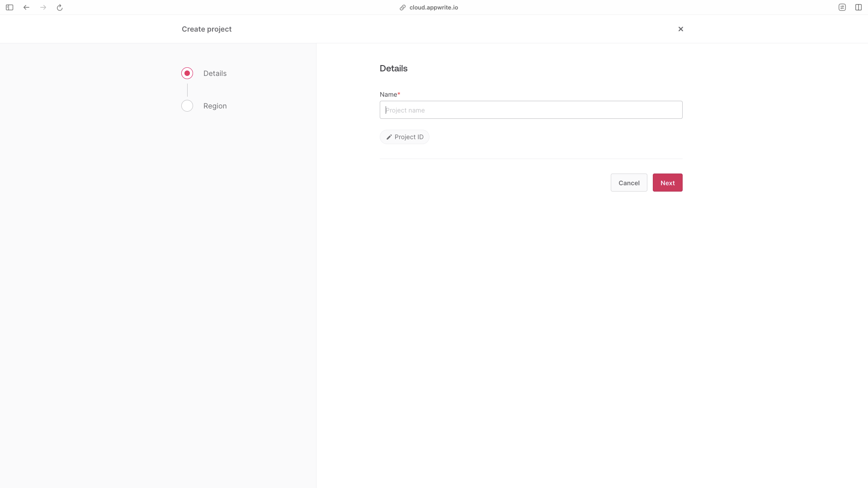Viewport: 868px width, 488px height.
Task: Click the link icon beside the URL
Action: (402, 7)
